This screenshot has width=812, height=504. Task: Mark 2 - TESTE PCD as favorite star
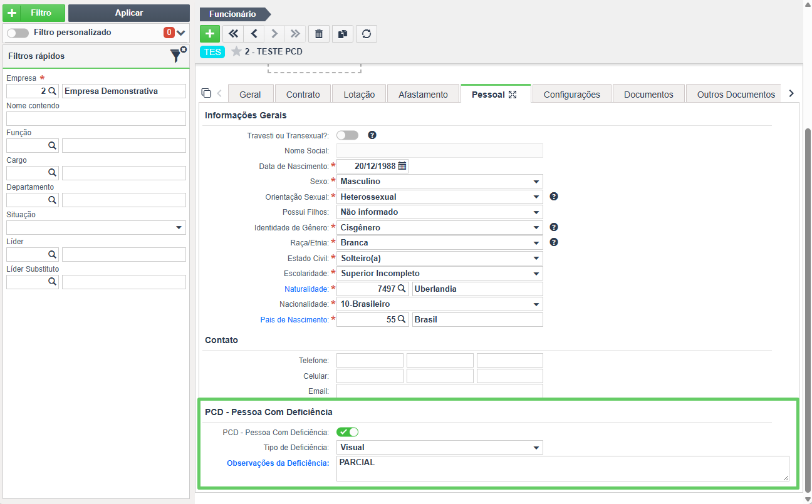coord(236,51)
